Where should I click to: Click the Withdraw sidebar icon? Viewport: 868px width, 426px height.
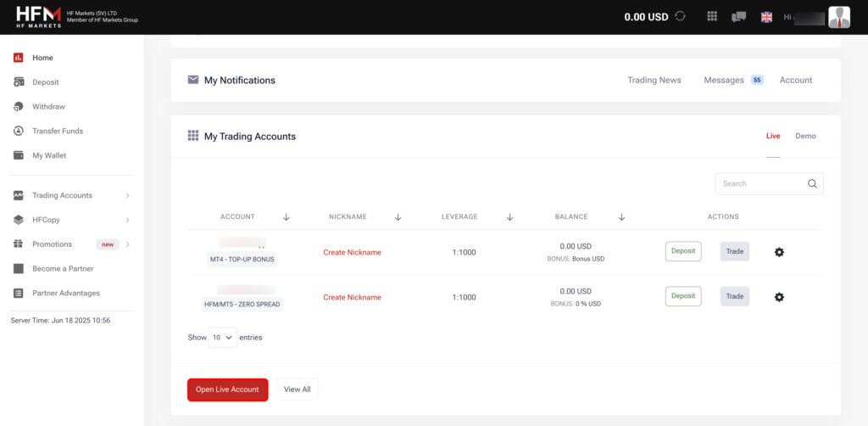(19, 106)
